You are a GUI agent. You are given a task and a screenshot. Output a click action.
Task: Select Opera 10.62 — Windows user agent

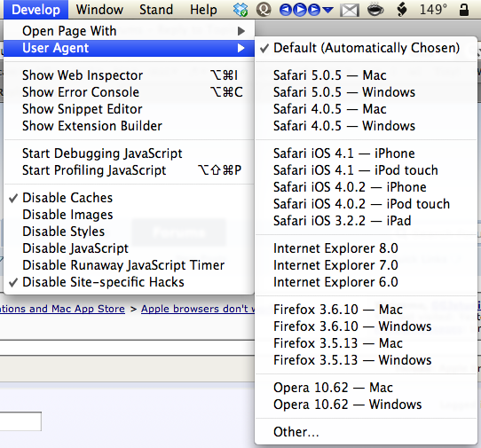coord(366,405)
